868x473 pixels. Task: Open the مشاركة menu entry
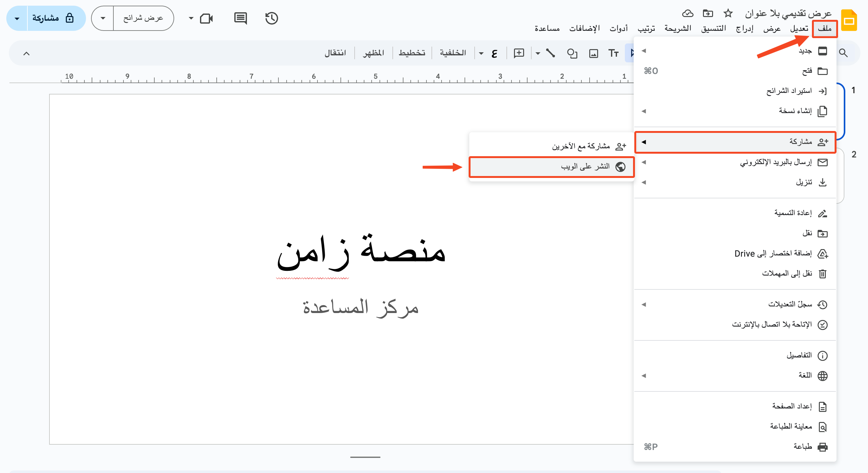(735, 142)
